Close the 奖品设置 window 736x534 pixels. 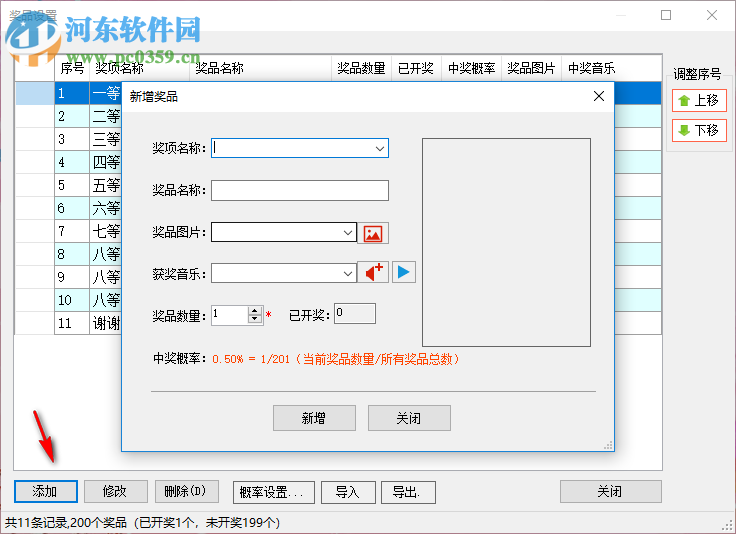click(x=712, y=15)
